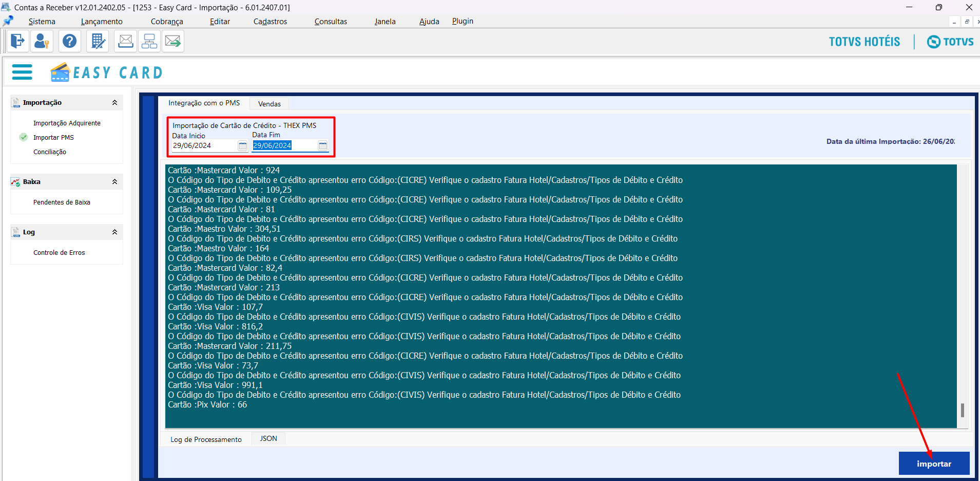This screenshot has height=481, width=980.
Task: Restore down the inner Easy Card window
Action: (x=967, y=22)
